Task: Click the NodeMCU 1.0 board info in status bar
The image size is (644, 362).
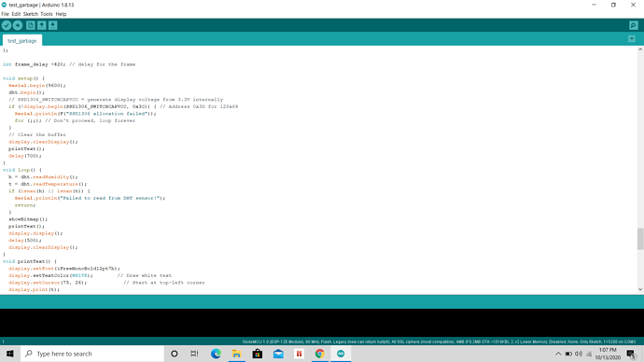Action: pos(439,341)
